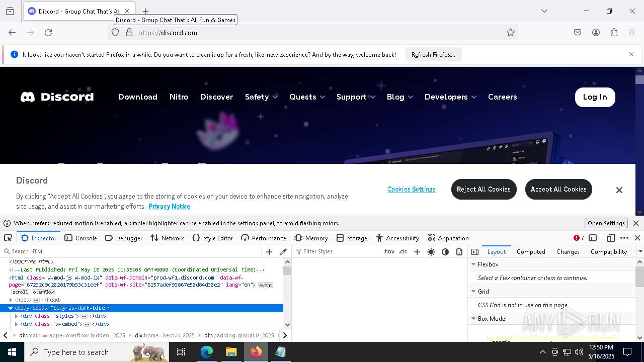Open the Privacy Notice link
Viewport: 644px width, 362px height.
pyautogui.click(x=169, y=207)
